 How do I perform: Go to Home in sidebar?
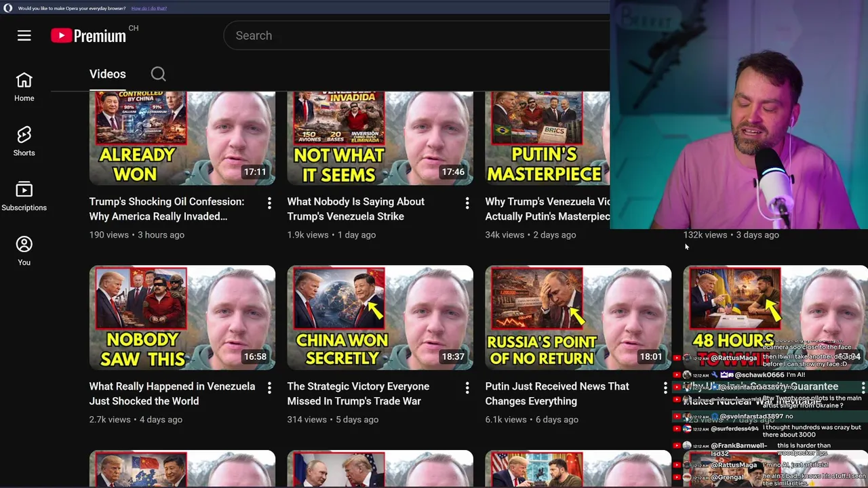point(24,87)
